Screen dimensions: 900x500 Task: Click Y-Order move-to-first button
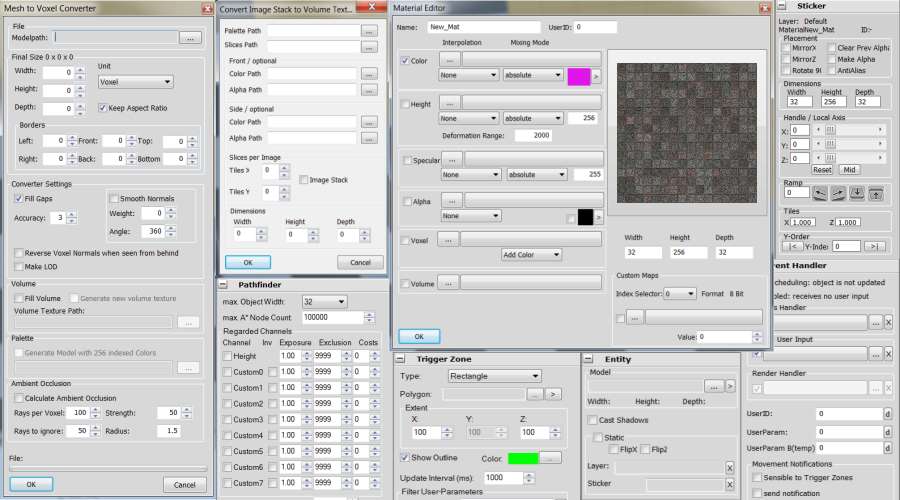coord(792,246)
